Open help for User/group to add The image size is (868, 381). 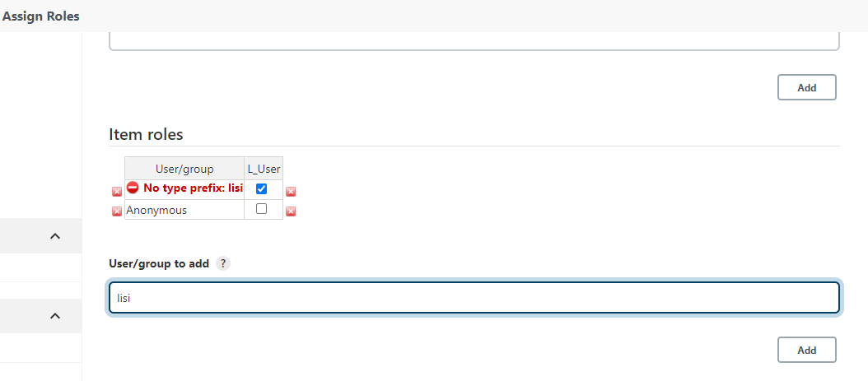[x=223, y=264]
